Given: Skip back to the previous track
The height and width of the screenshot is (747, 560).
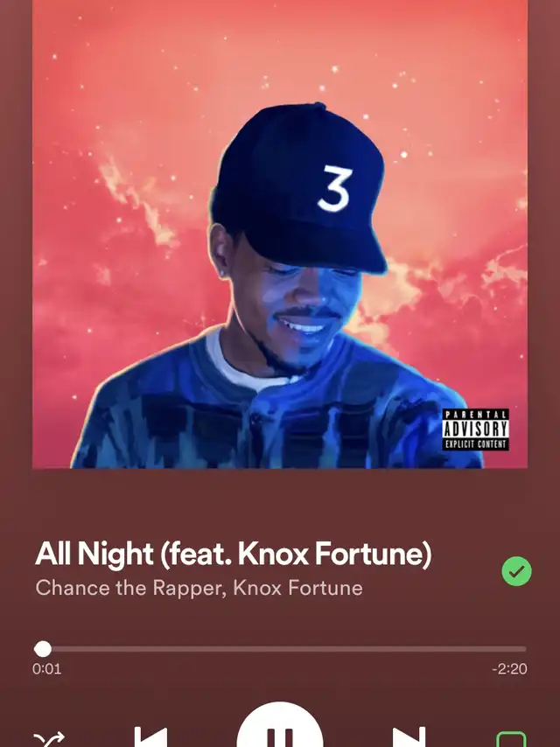Looking at the screenshot, I should click(150, 737).
